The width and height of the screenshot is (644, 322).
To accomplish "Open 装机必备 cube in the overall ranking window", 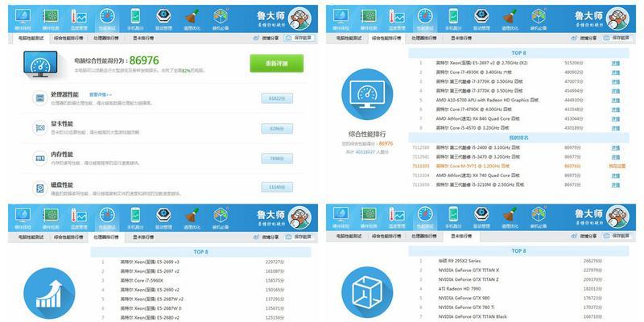I will tap(539, 19).
